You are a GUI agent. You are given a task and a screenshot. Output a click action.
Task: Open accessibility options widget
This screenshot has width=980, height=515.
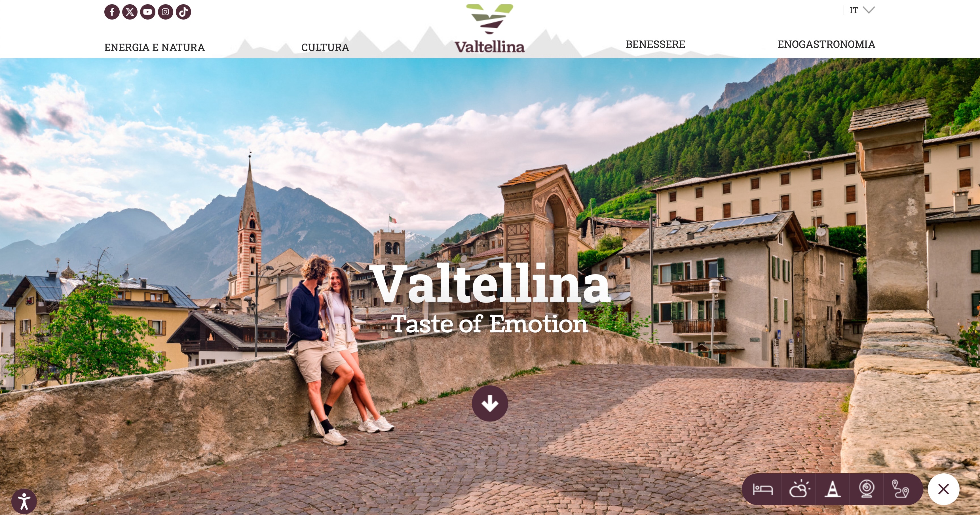point(24,501)
